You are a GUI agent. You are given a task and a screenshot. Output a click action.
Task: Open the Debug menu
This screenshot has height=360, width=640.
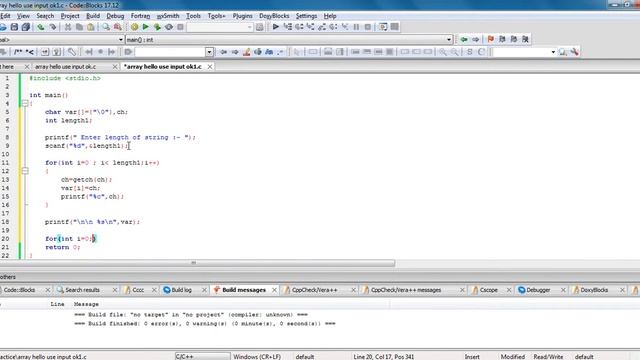pyautogui.click(x=115, y=16)
